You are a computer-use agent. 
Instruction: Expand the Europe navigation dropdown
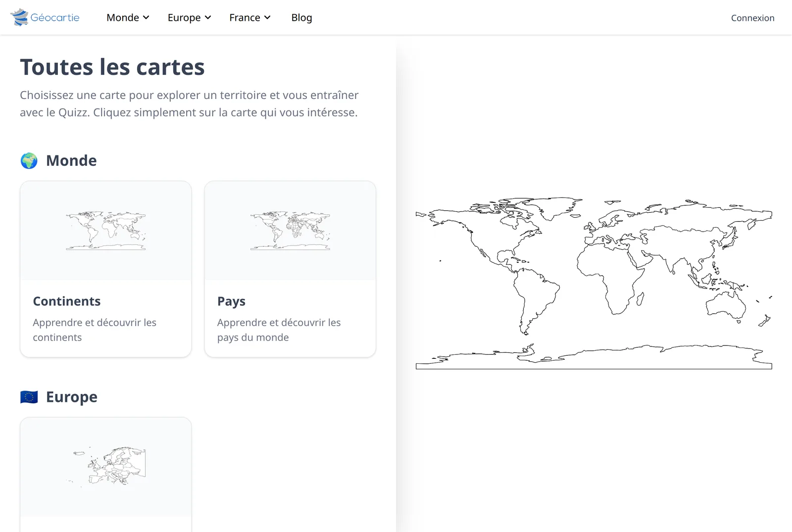(189, 18)
